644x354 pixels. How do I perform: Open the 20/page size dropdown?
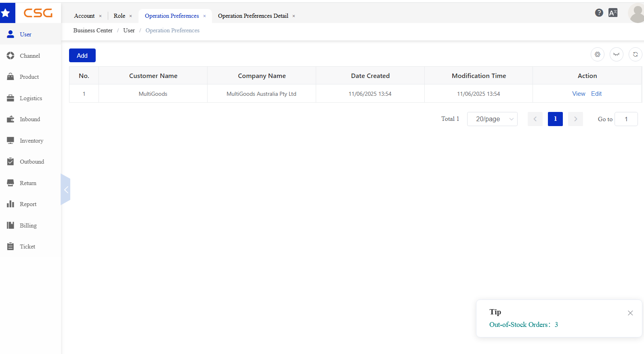click(492, 119)
